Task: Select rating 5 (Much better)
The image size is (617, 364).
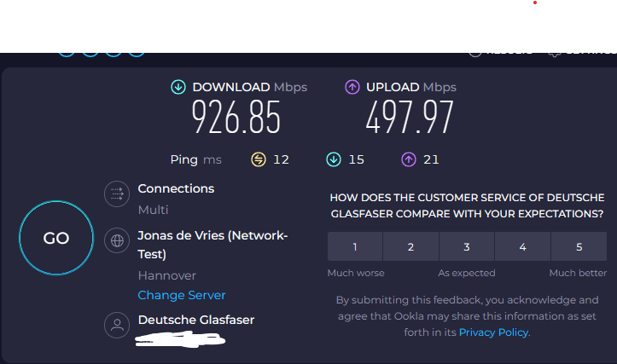Action: coord(579,247)
